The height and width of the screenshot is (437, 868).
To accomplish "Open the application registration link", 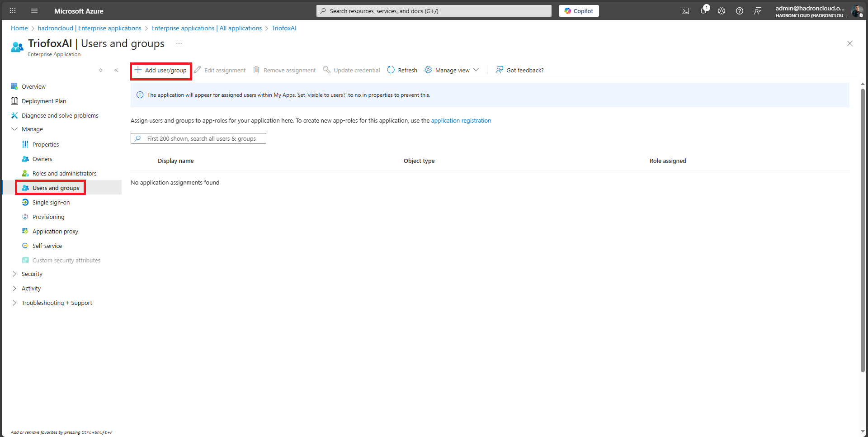I will click(x=461, y=120).
